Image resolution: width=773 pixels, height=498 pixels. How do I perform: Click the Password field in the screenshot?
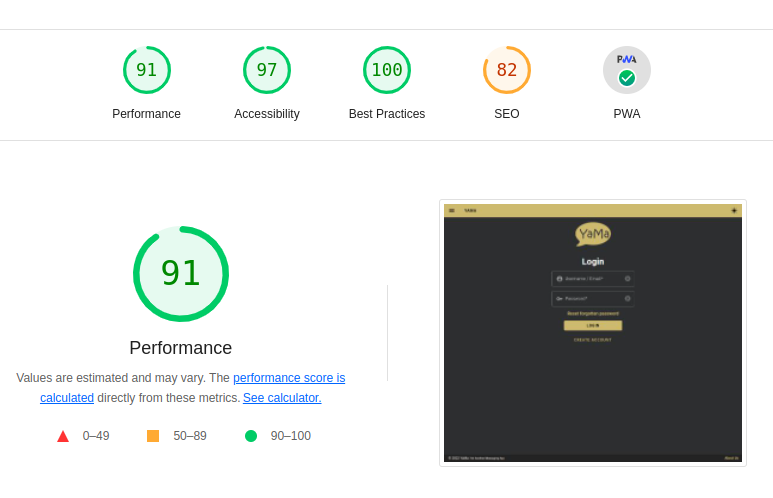[x=593, y=298]
